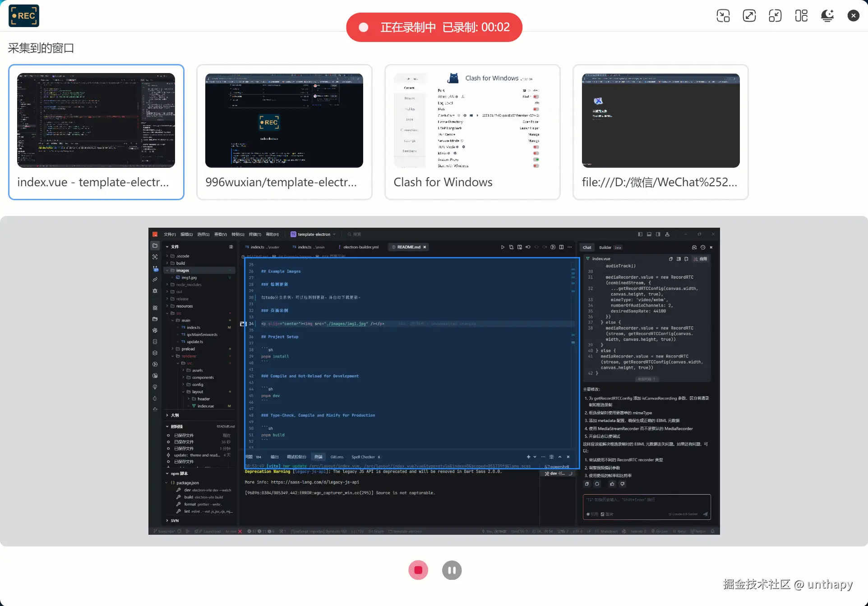Select the powershell terminal entry
Image resolution: width=868 pixels, height=606 pixels.
[557, 467]
